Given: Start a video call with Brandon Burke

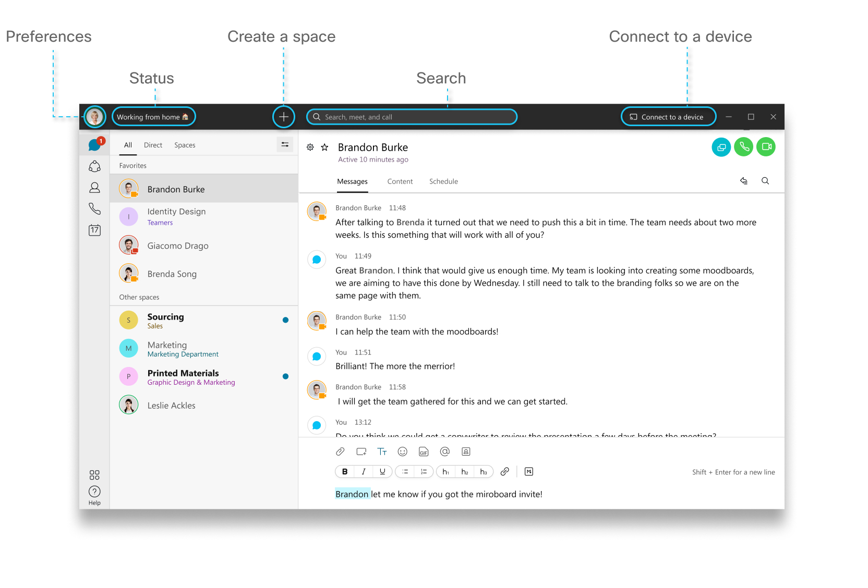Looking at the screenshot, I should click(766, 147).
